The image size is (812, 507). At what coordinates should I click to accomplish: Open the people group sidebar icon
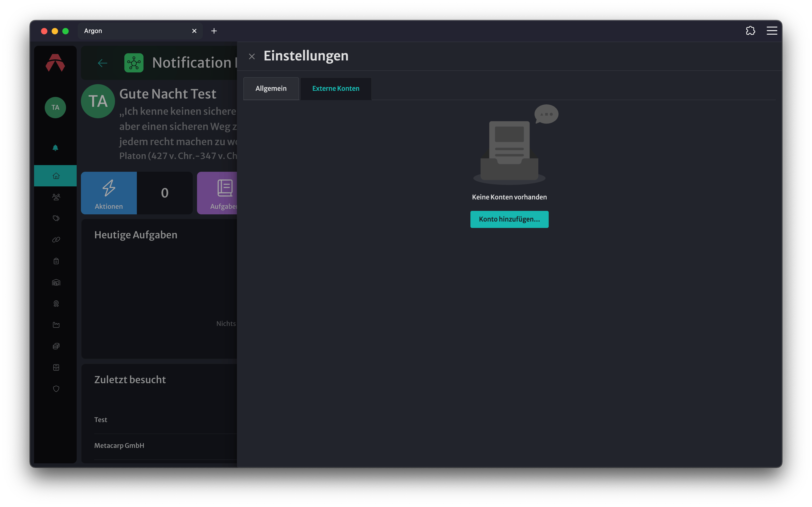[56, 197]
